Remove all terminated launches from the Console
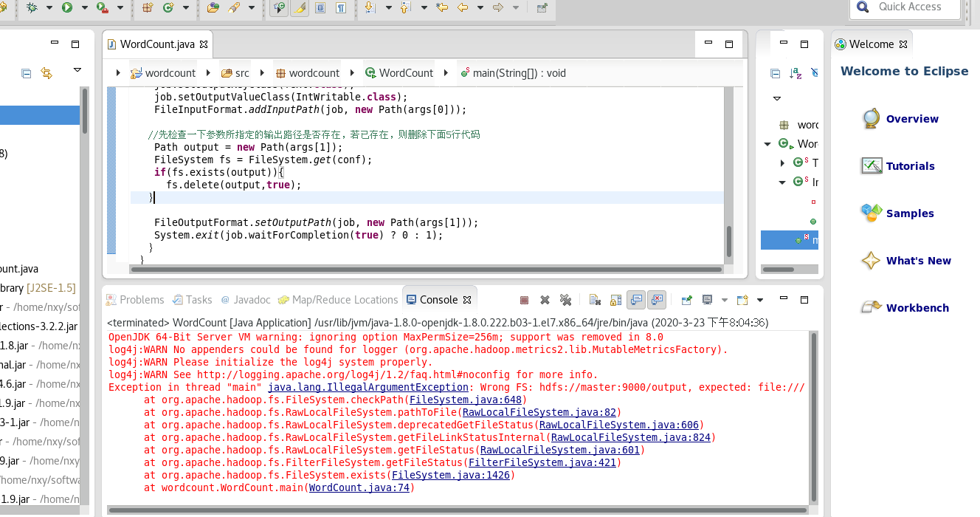Viewport: 980px width, 517px height. coord(566,299)
